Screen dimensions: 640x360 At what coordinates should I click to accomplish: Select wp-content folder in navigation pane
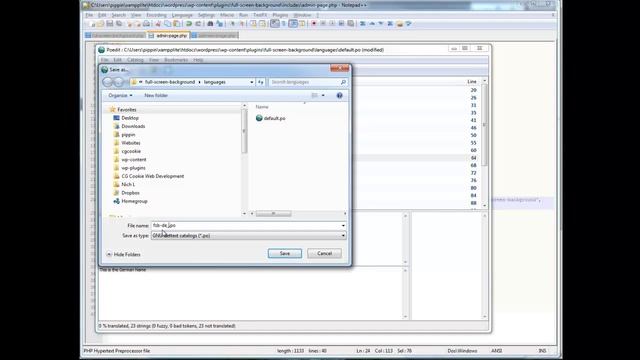(130, 160)
